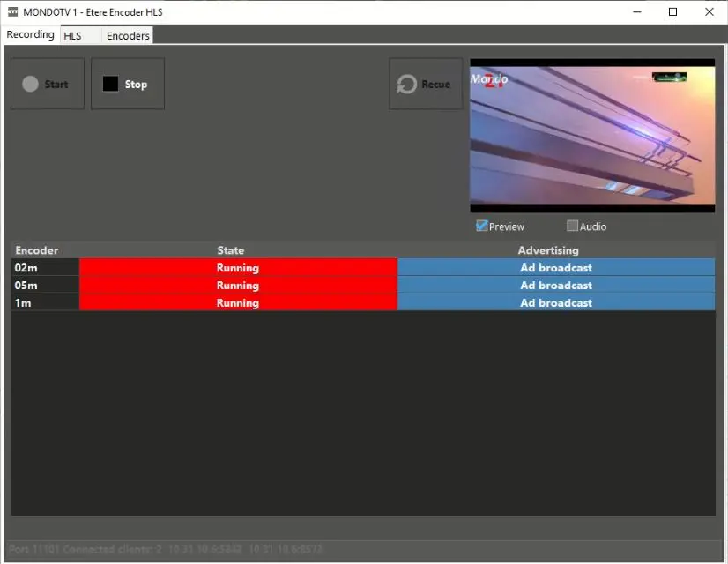Viewport: 728px width, 564px height.
Task: Click the Advertising column header
Action: (548, 250)
